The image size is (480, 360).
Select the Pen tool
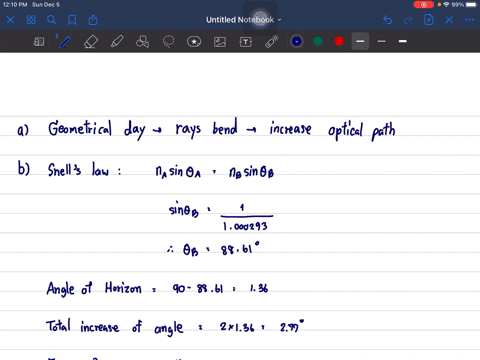coord(64,42)
